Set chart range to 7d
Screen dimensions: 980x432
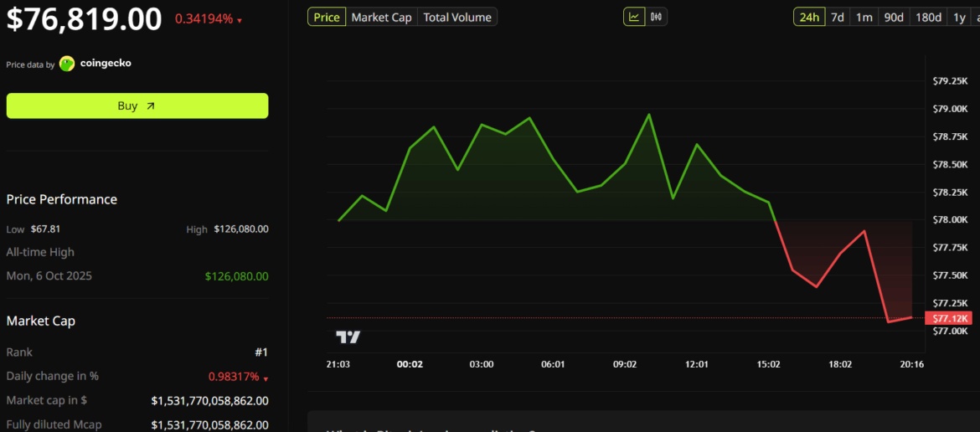[838, 17]
